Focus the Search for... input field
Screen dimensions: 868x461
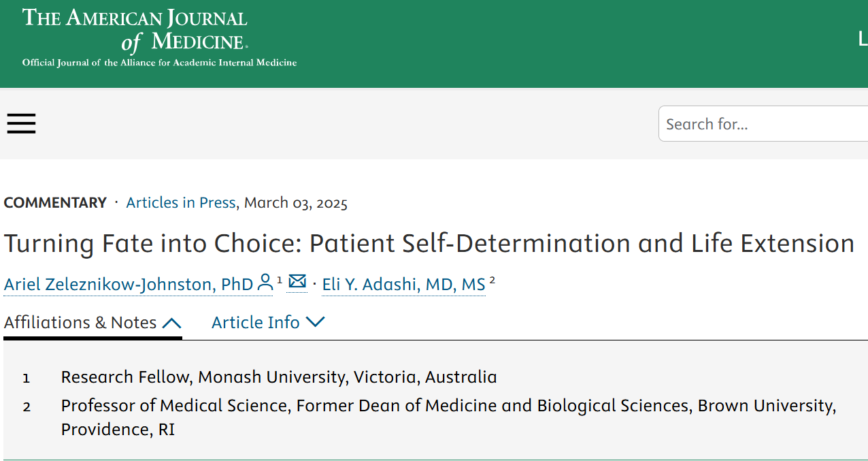pyautogui.click(x=763, y=124)
